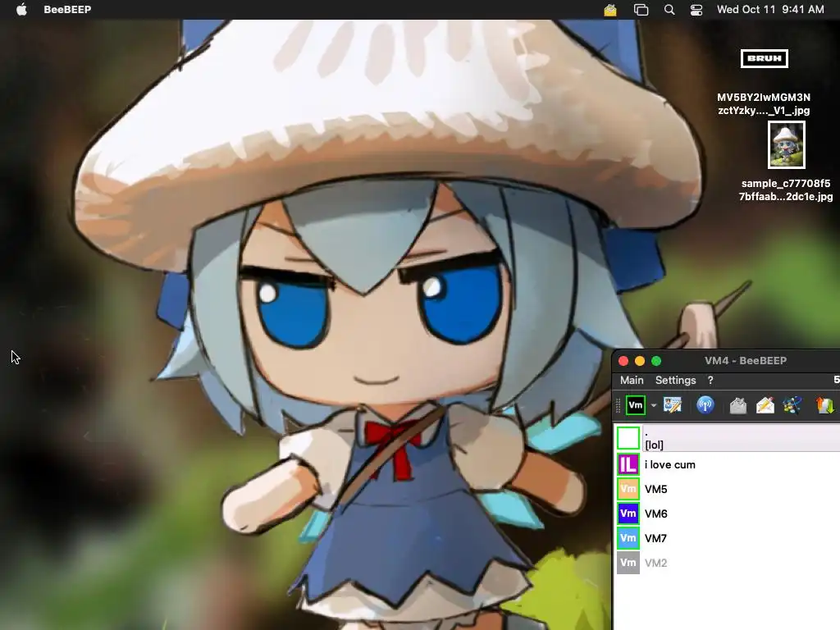Click the MV5BY2IwMGM3N jpg file name label
Image resolution: width=840 pixels, height=630 pixels.
click(x=764, y=104)
